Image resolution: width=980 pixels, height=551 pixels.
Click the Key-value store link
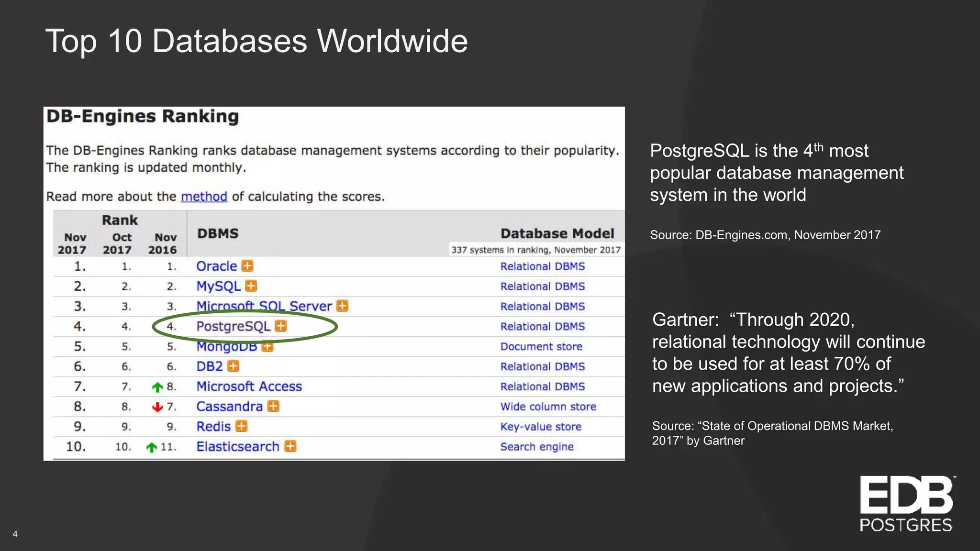(x=541, y=427)
